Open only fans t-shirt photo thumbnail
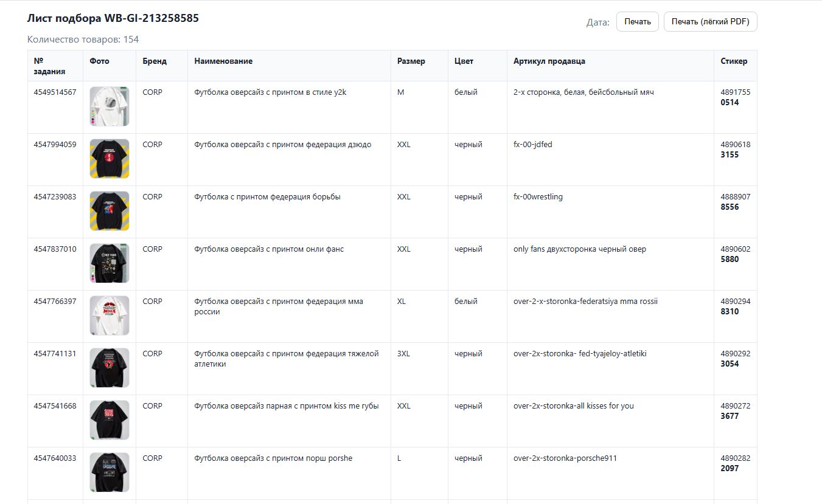Screen dimensions: 822x504 tap(110, 263)
